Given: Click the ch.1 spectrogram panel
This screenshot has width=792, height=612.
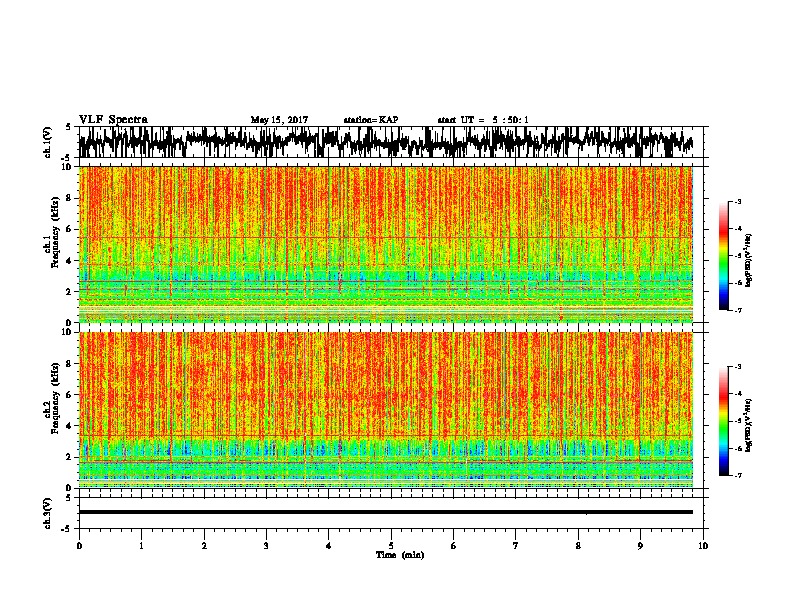Looking at the screenshot, I should pos(385,244).
